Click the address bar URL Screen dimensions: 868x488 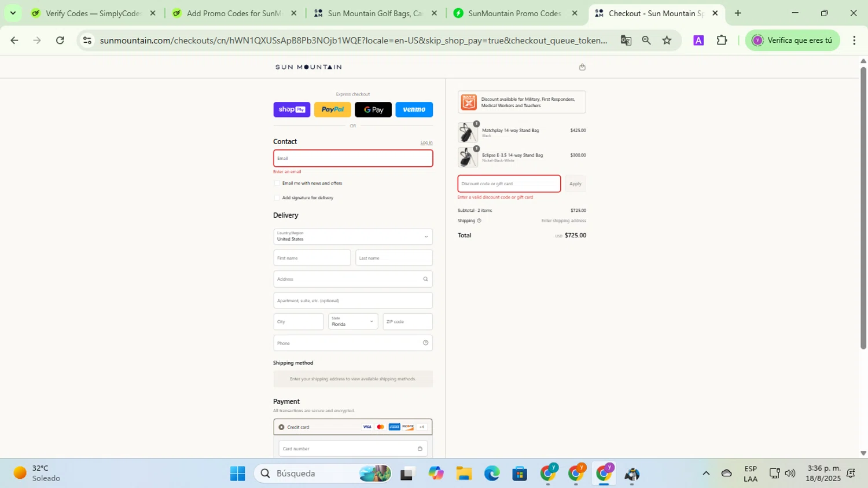click(353, 40)
